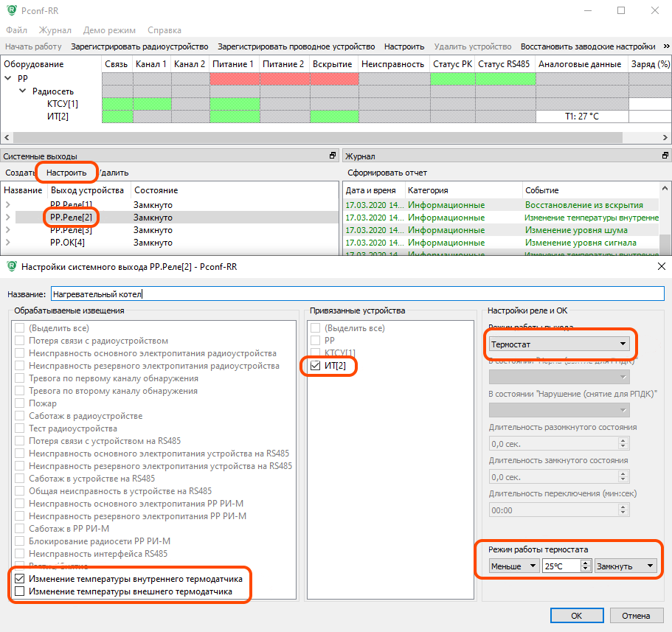Click Настроить in system outputs panel
The height and width of the screenshot is (632, 672).
point(67,173)
